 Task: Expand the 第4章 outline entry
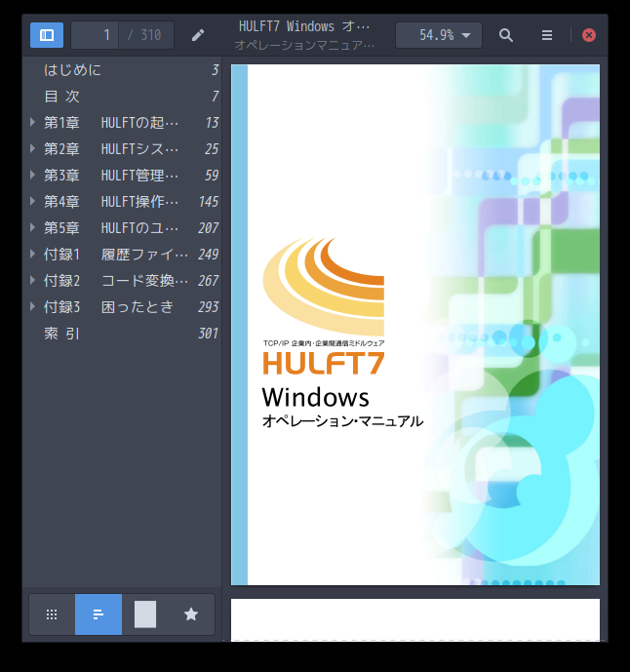[x=32, y=202]
